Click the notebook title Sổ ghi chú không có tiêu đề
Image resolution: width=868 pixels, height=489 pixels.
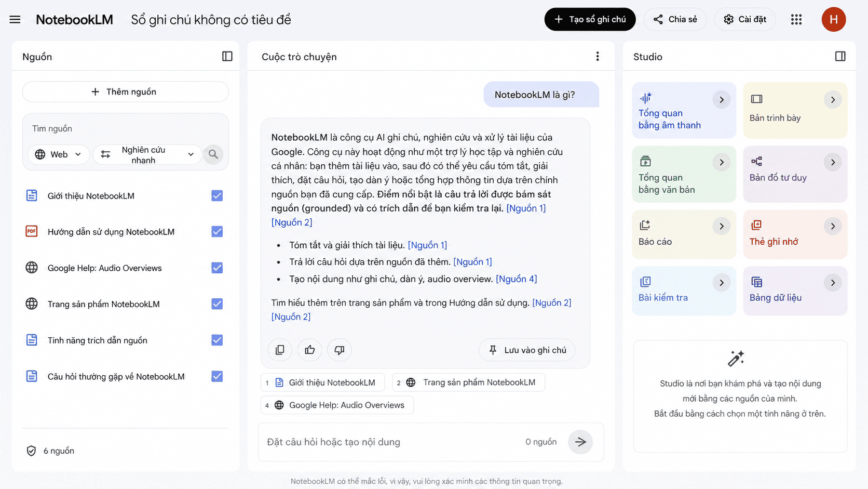tap(211, 20)
